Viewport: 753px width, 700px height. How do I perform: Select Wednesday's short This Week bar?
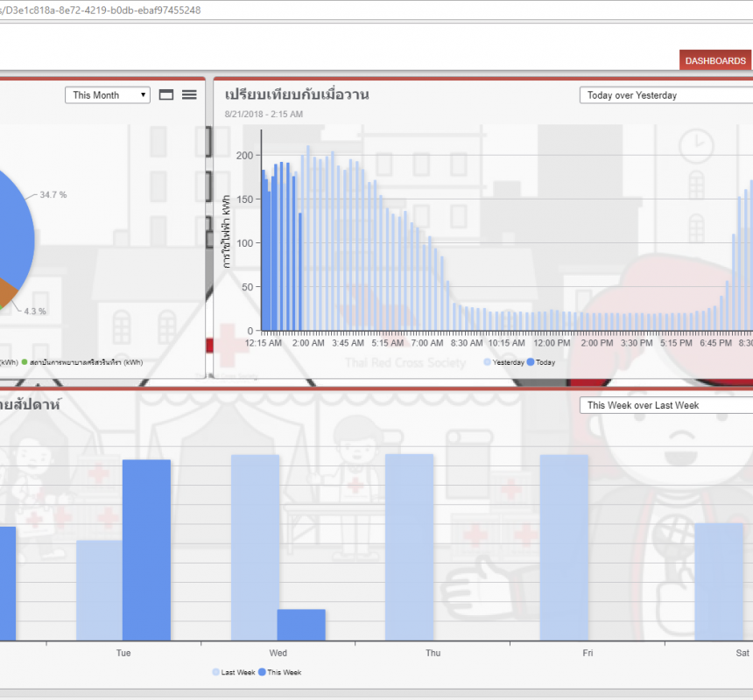[x=301, y=625]
